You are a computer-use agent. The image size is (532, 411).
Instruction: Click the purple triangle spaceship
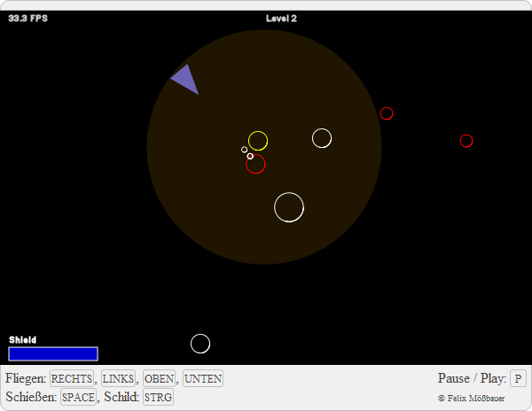pyautogui.click(x=185, y=80)
